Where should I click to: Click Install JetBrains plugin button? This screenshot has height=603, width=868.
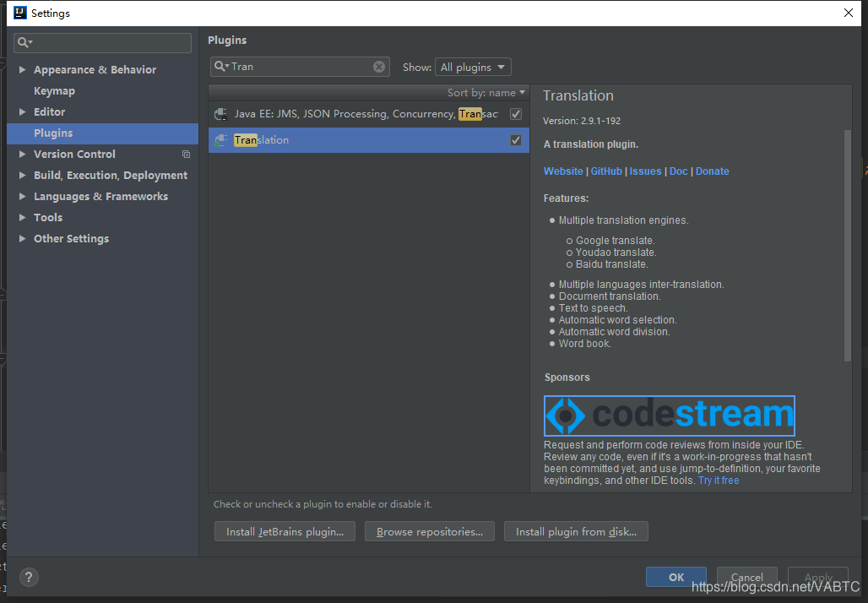click(285, 531)
